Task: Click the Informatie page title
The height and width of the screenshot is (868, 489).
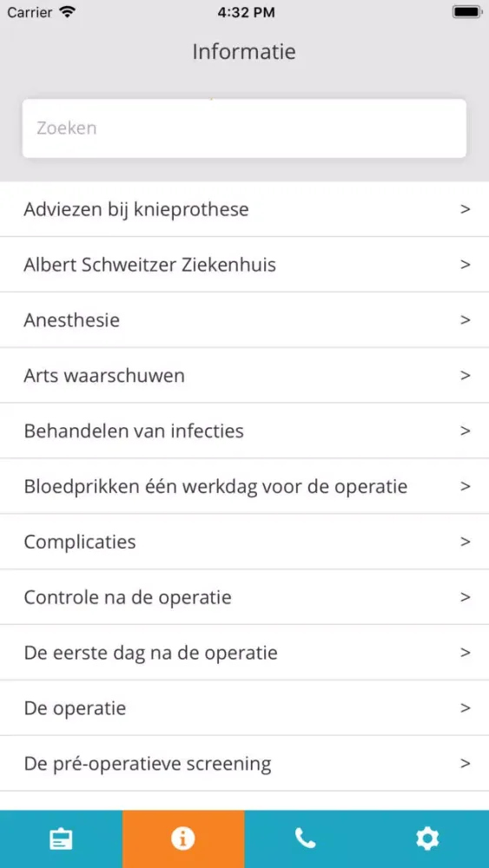Action: pyautogui.click(x=244, y=51)
